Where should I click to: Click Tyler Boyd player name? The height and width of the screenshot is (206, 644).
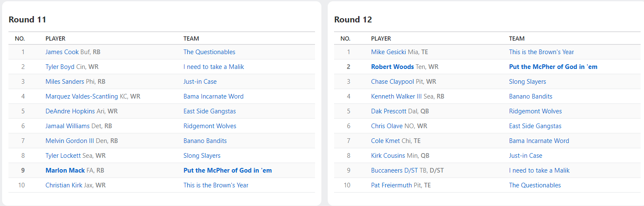[x=60, y=67]
